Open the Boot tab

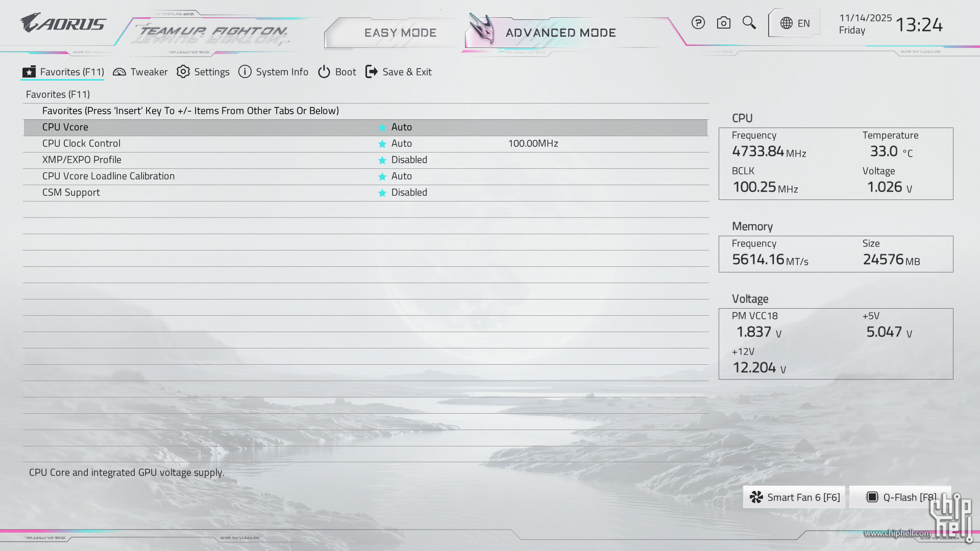click(337, 72)
